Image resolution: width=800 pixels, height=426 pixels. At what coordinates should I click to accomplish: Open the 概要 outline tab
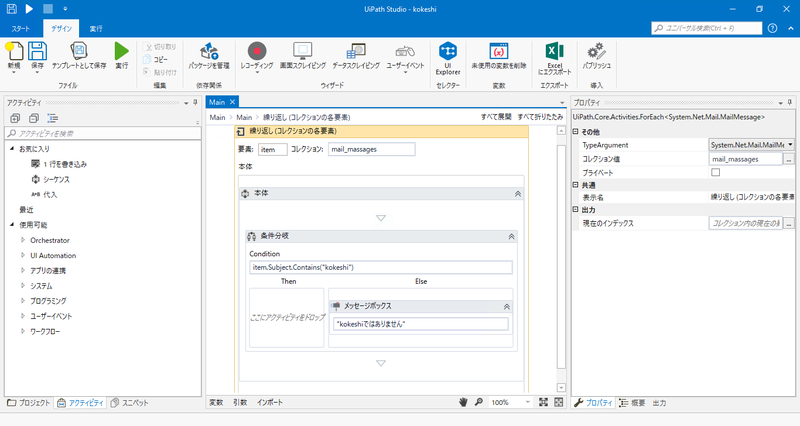(632, 403)
